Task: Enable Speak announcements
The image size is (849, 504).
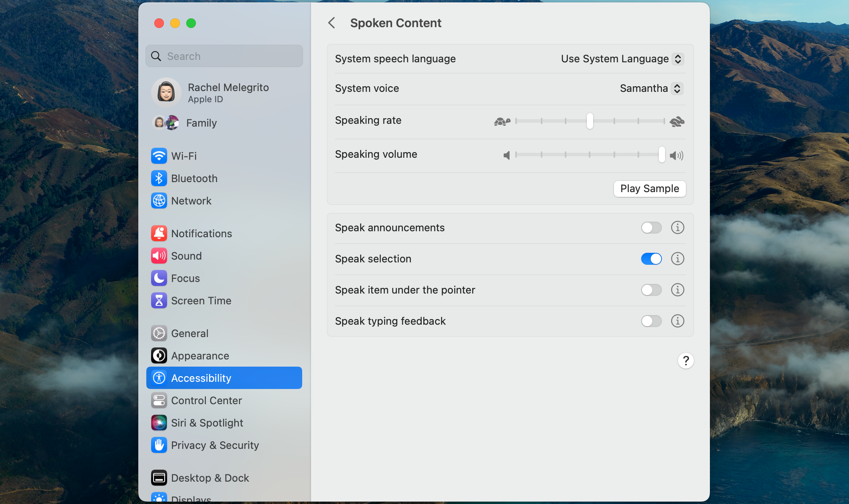Action: [651, 228]
